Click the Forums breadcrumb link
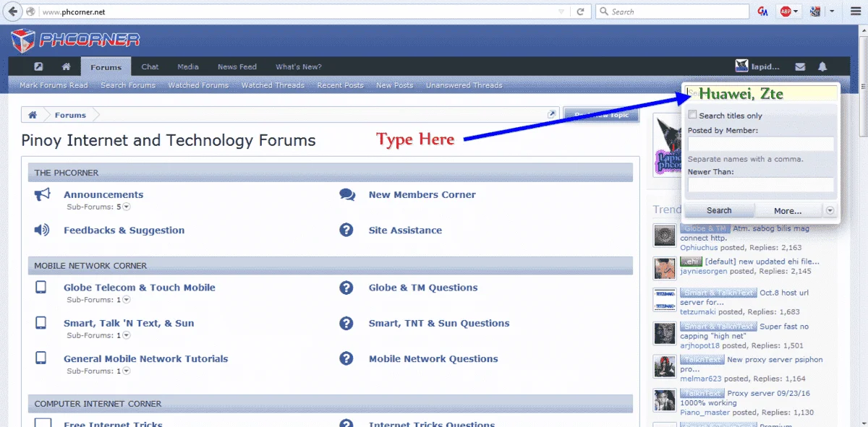Image resolution: width=868 pixels, height=427 pixels. [70, 115]
